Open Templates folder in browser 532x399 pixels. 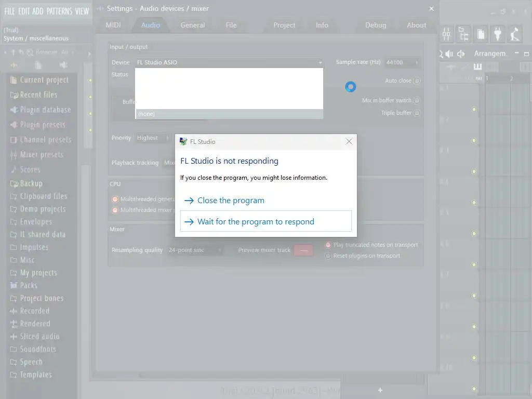[31, 375]
